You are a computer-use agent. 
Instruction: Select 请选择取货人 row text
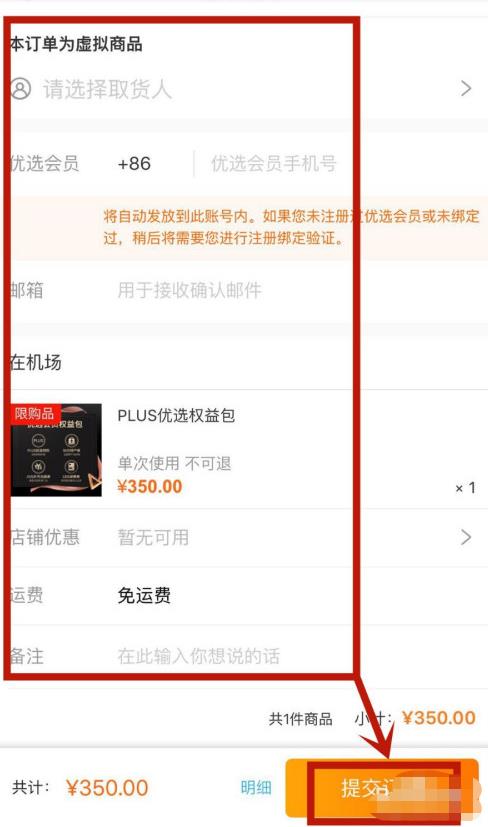(x=107, y=89)
